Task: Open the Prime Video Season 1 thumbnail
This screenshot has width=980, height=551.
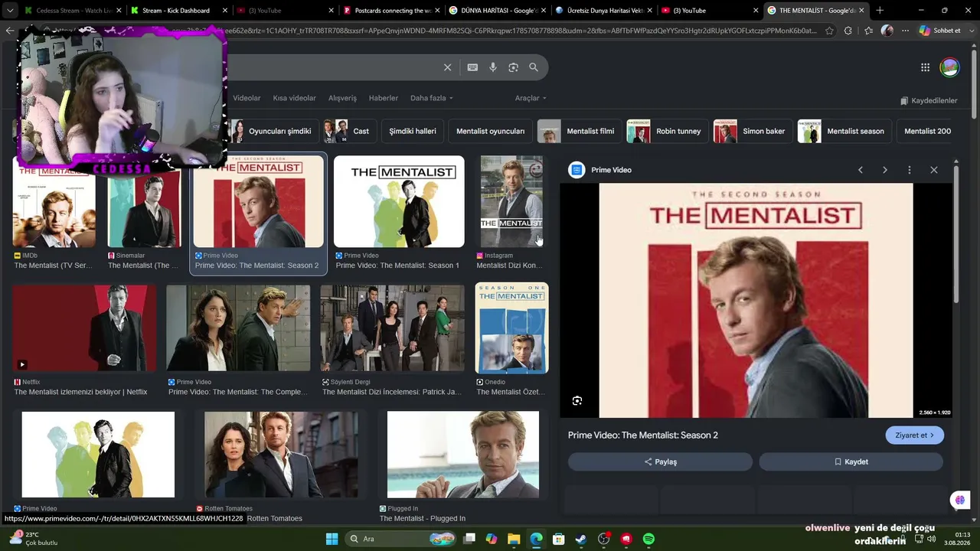Action: tap(399, 202)
